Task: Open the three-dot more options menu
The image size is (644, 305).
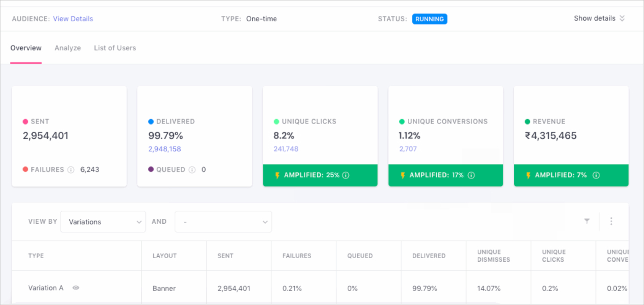Action: tap(611, 221)
